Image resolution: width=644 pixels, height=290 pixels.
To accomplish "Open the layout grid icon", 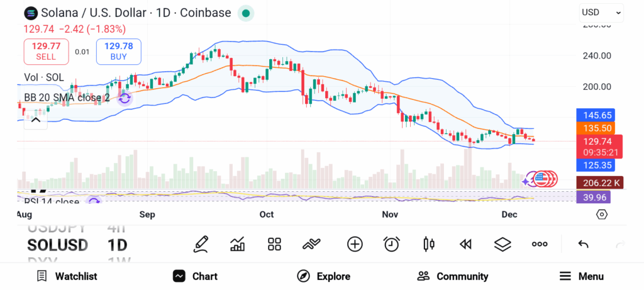I will coord(274,244).
